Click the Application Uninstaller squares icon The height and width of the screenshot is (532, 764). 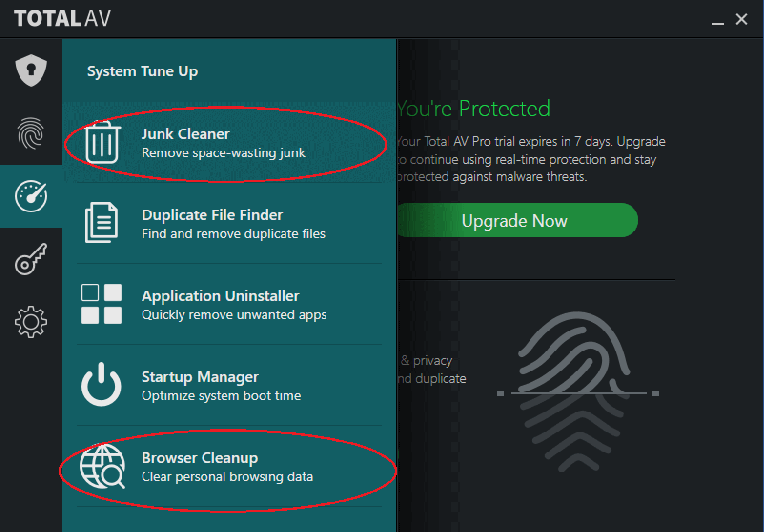[x=102, y=304]
